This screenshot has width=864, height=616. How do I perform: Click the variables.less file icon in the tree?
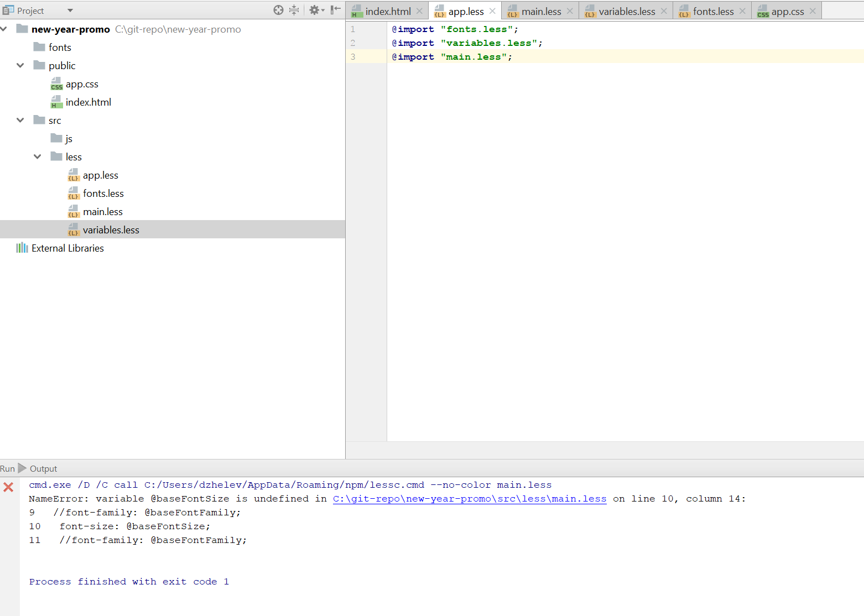[74, 230]
